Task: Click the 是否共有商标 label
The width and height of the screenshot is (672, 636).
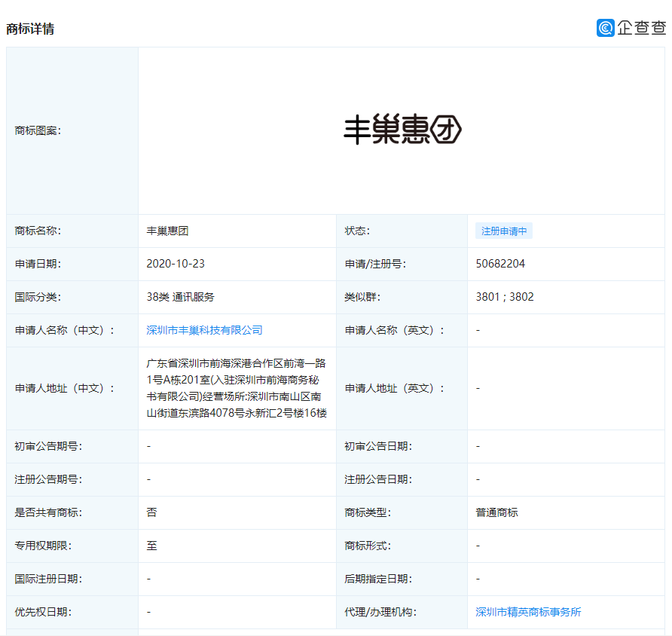Action: 48,512
